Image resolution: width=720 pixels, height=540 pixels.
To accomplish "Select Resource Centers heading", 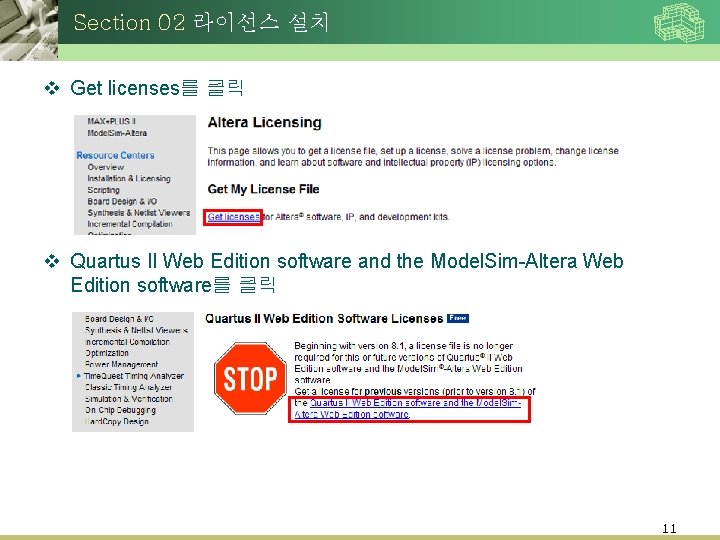I will pyautogui.click(x=115, y=155).
